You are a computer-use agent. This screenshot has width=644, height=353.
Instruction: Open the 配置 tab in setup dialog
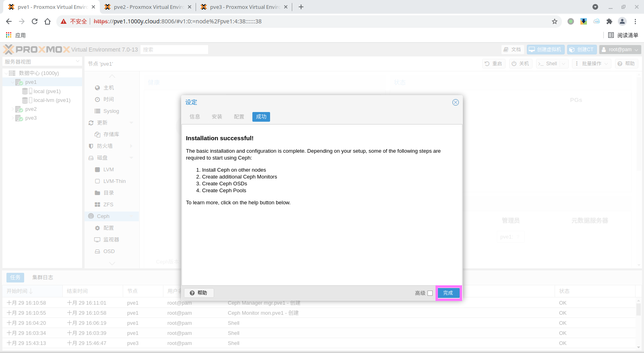(239, 117)
